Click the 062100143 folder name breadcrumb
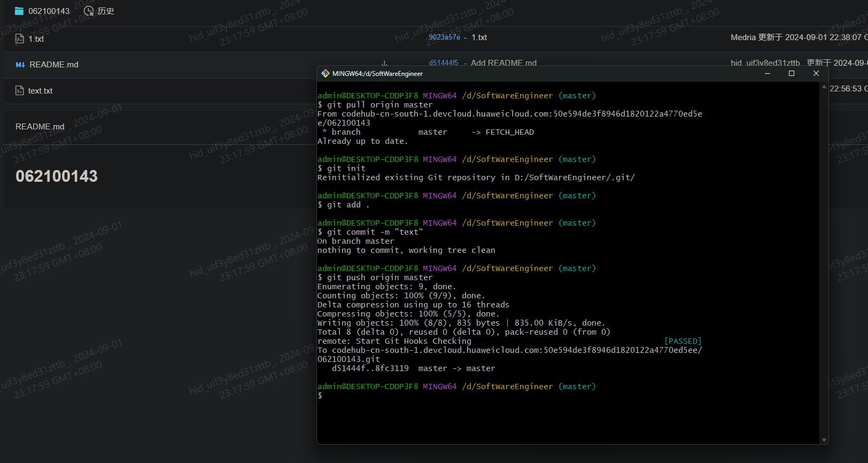The height and width of the screenshot is (463, 868). [49, 11]
